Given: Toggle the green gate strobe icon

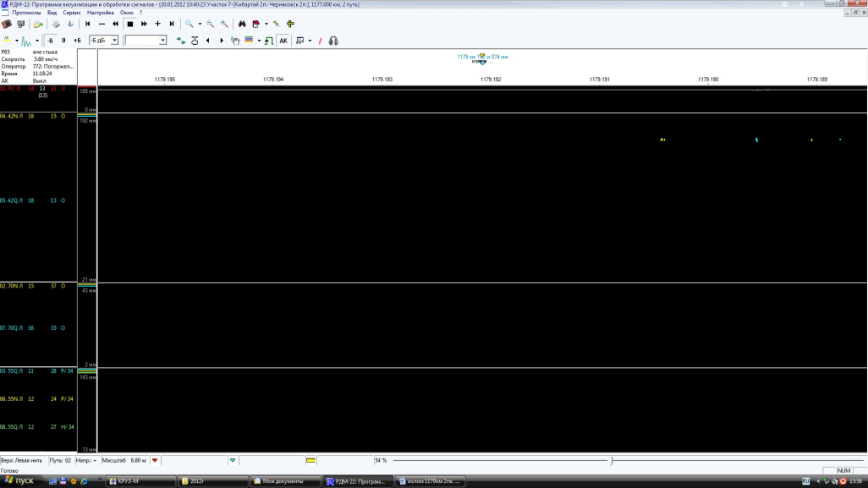Looking at the screenshot, I should tap(269, 41).
